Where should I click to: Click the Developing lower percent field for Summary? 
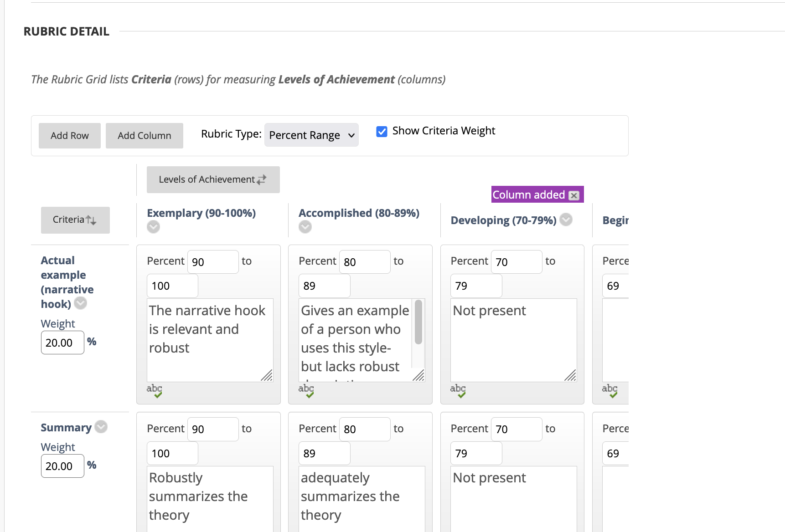pyautogui.click(x=516, y=429)
